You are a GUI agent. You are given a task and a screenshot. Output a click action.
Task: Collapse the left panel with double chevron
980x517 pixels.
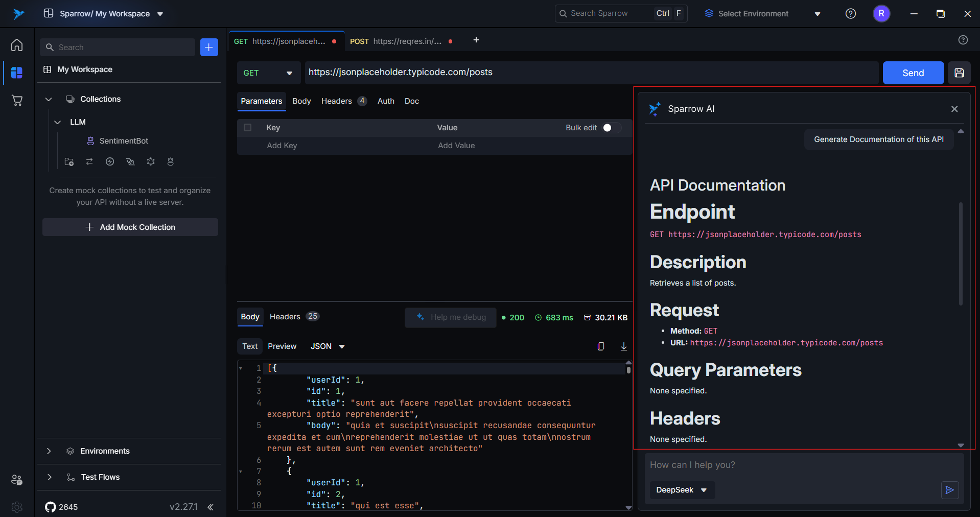(x=211, y=507)
